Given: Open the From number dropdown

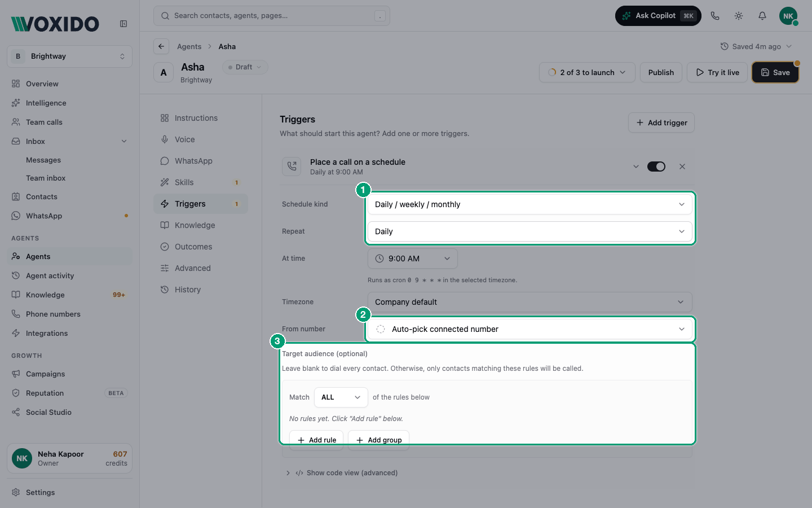Looking at the screenshot, I should [x=529, y=329].
